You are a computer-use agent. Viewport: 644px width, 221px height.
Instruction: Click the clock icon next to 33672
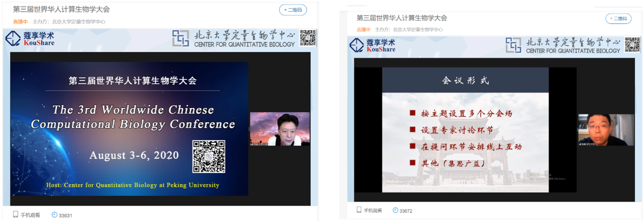click(395, 210)
